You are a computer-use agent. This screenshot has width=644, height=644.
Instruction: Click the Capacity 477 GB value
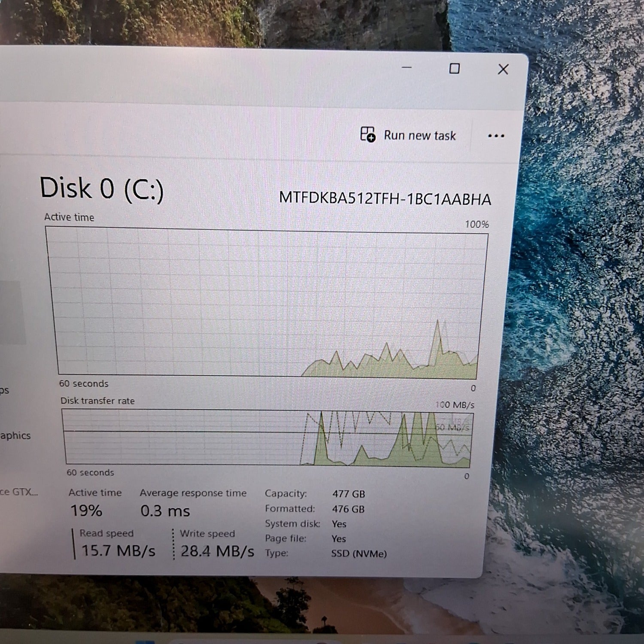348,494
